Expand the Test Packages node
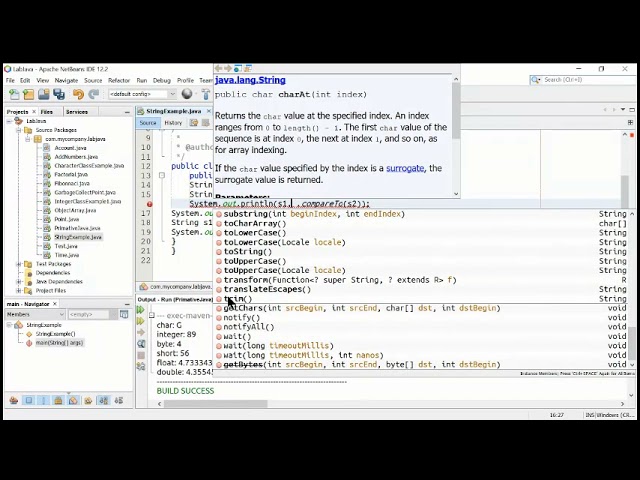Screen dimensions: 640x480 (18, 264)
